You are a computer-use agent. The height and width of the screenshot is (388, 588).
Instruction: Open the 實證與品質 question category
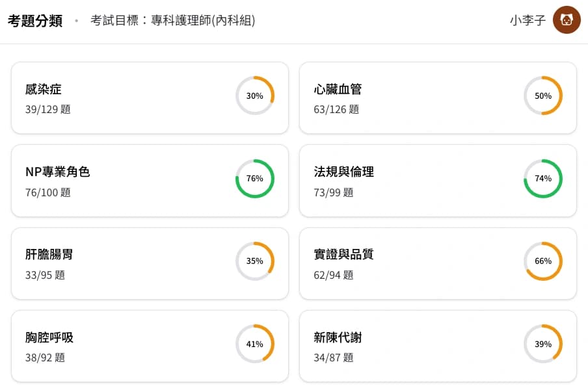point(416,263)
